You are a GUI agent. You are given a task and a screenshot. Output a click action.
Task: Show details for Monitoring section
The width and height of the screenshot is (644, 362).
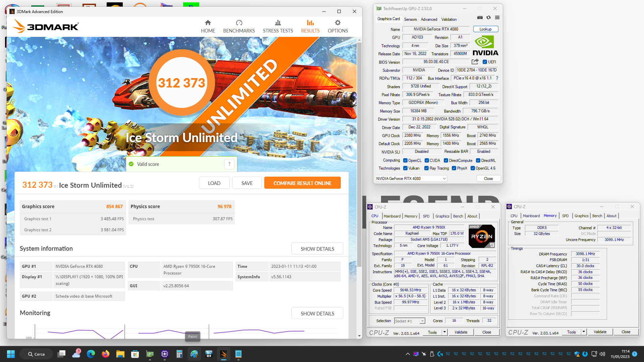pos(317,313)
